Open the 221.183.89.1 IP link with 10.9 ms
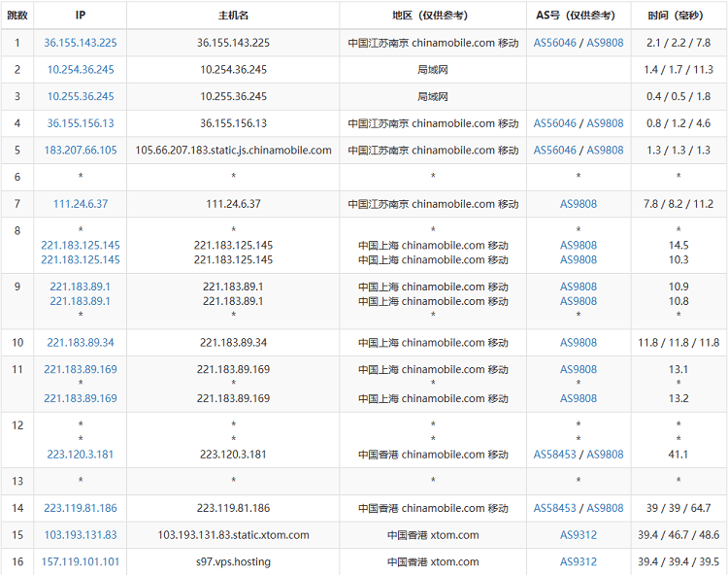The height and width of the screenshot is (575, 728). coord(81,287)
